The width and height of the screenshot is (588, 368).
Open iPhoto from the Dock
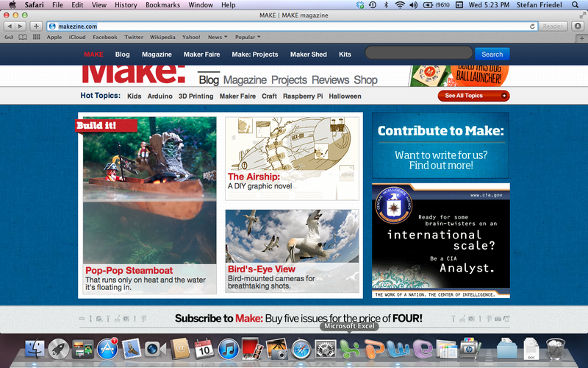click(x=277, y=349)
